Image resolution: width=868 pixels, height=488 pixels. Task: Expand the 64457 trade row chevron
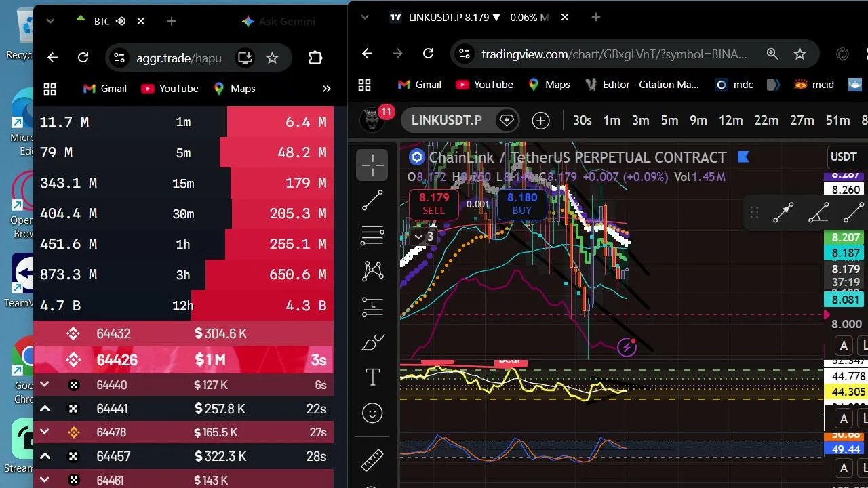(x=45, y=456)
